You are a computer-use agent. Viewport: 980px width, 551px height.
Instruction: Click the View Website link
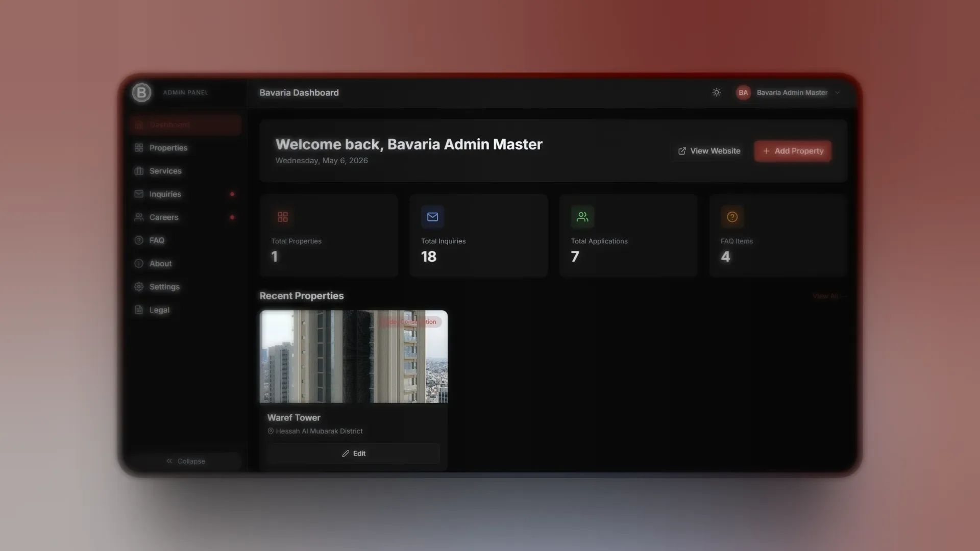709,151
